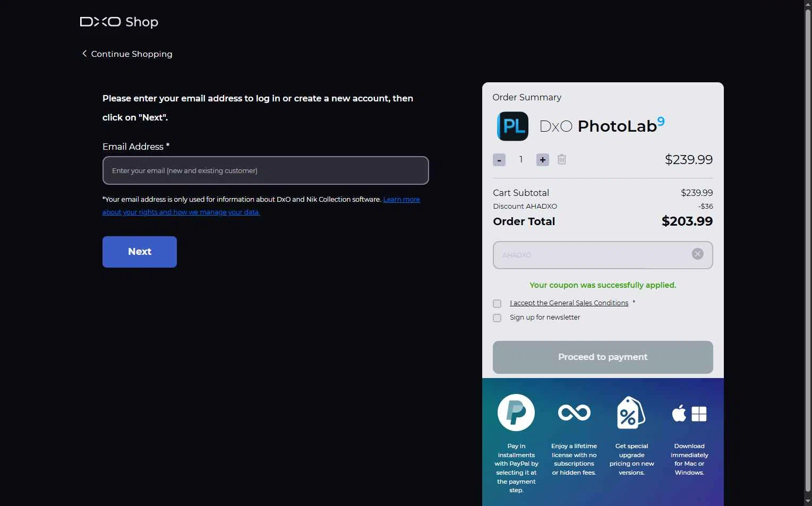Click Proceed to payment button
The image size is (812, 506).
[x=603, y=357]
